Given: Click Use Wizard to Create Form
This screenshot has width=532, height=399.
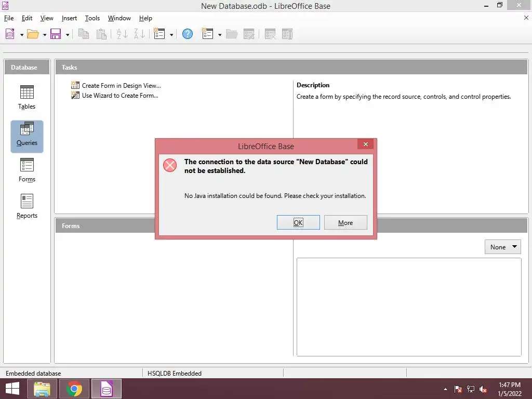Looking at the screenshot, I should click(115, 96).
